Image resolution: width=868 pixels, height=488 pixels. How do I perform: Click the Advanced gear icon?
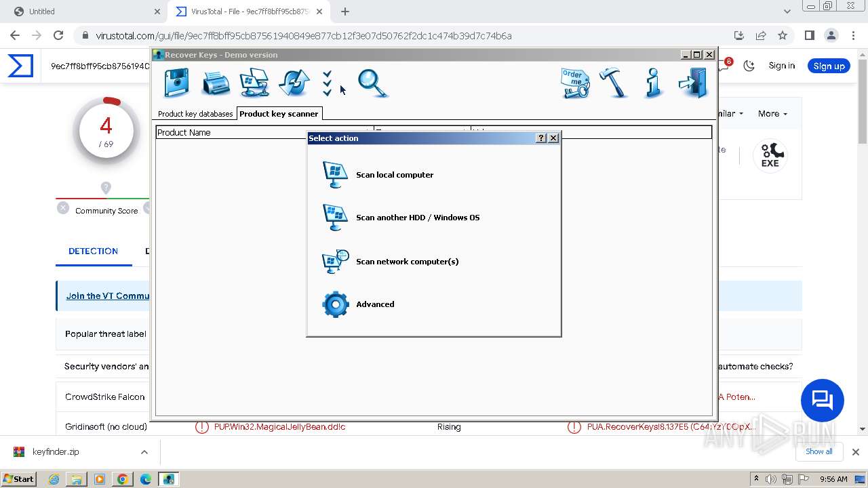point(335,304)
